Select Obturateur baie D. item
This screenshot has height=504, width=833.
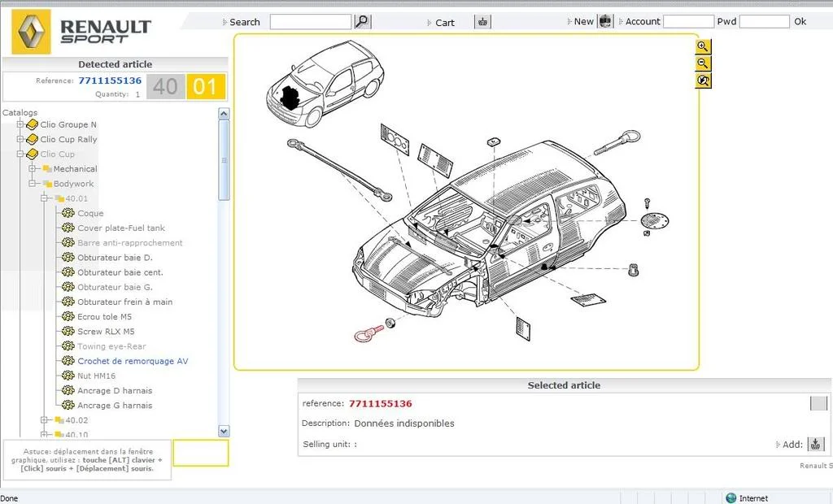[115, 258]
